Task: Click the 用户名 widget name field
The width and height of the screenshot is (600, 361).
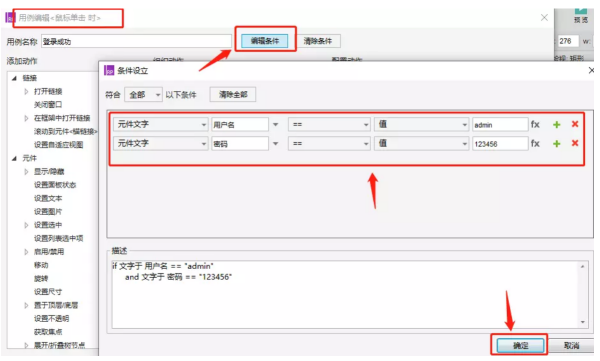Action: tap(240, 124)
